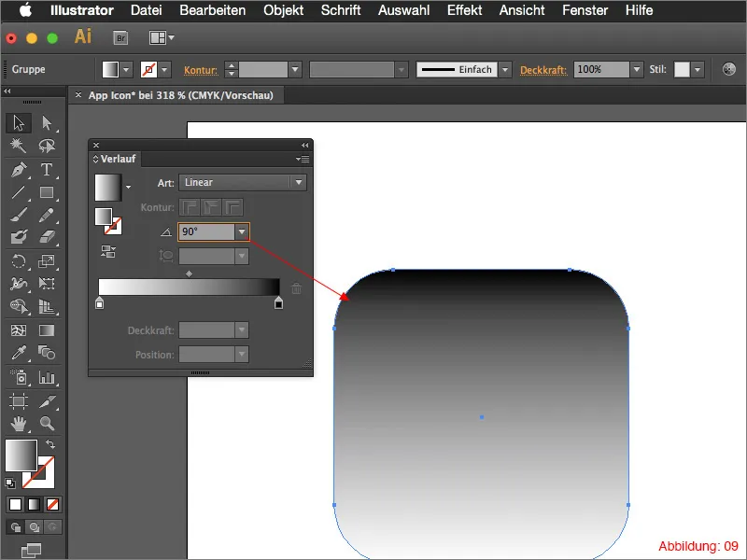Swap fill and stroke arrows
Image resolution: width=747 pixels, height=560 pixels.
point(50,444)
